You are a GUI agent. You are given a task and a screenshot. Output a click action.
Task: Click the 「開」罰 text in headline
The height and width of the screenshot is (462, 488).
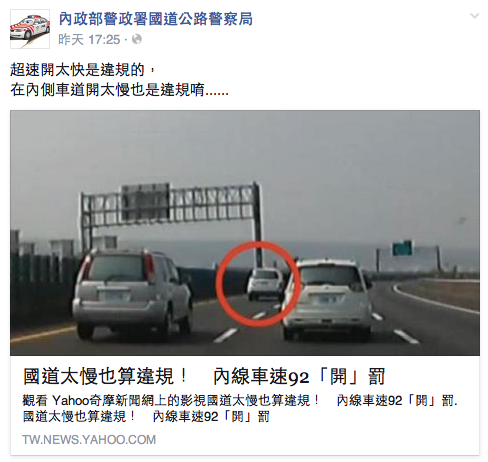[x=352, y=376]
